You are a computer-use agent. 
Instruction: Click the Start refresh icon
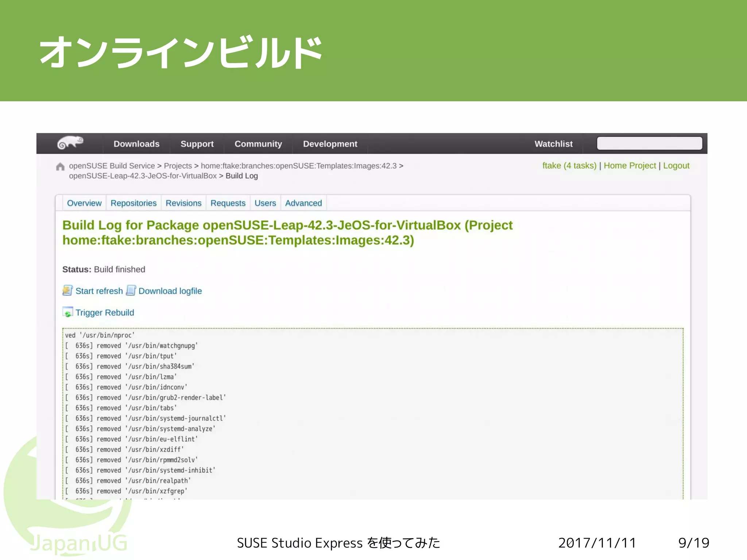click(67, 290)
